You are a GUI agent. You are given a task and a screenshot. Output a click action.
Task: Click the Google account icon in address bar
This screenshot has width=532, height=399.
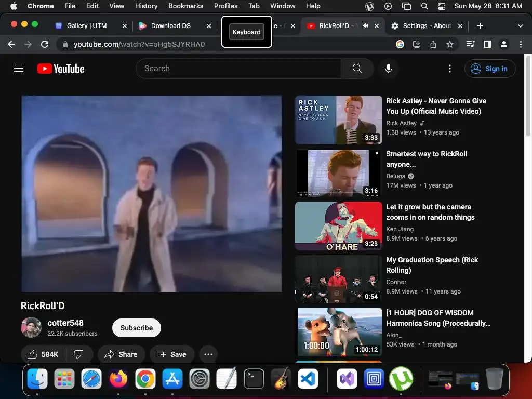point(400,44)
